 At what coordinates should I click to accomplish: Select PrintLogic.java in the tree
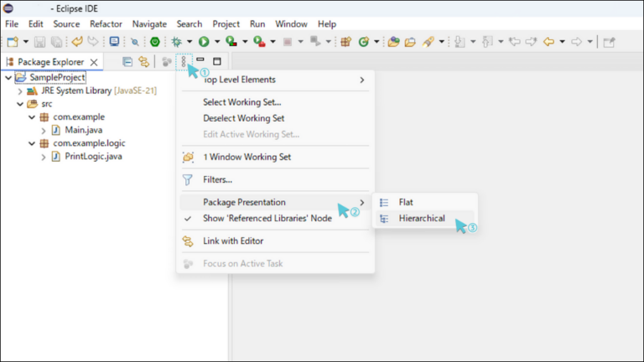pos(93,157)
